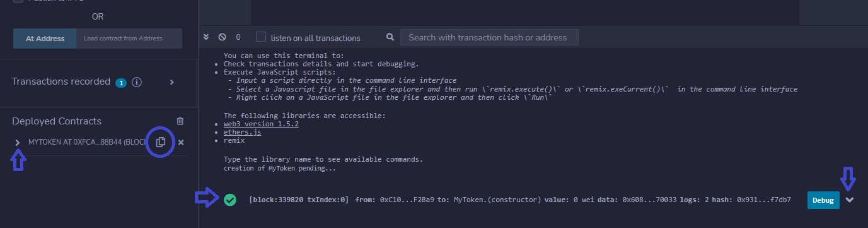Enable listen on all transactions
The height and width of the screenshot is (228, 868).
click(261, 37)
